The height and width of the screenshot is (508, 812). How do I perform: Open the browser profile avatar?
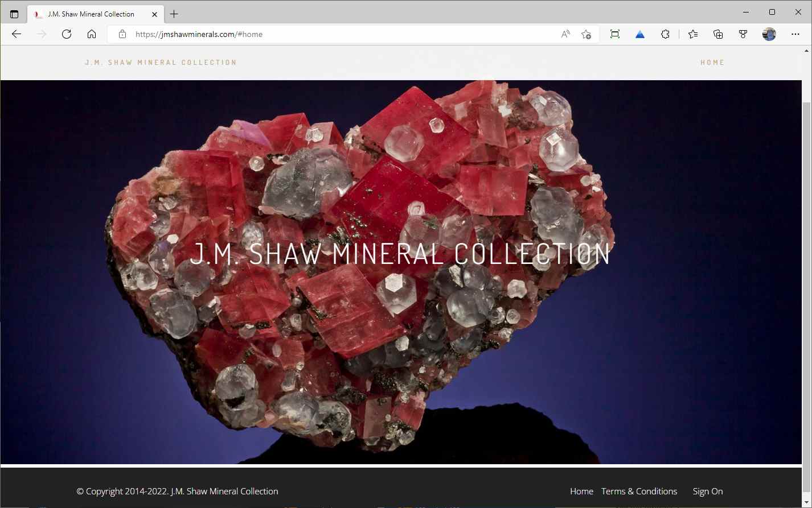point(768,34)
